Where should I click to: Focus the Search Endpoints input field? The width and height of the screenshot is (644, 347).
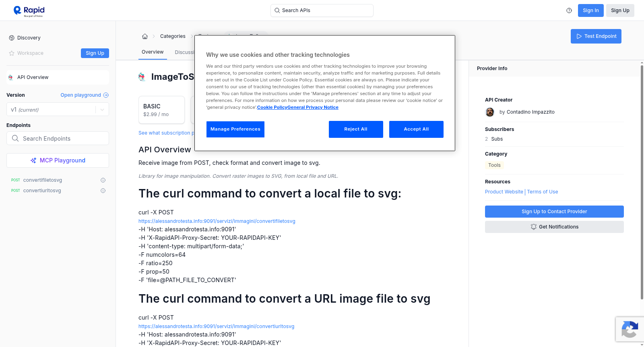pos(58,138)
